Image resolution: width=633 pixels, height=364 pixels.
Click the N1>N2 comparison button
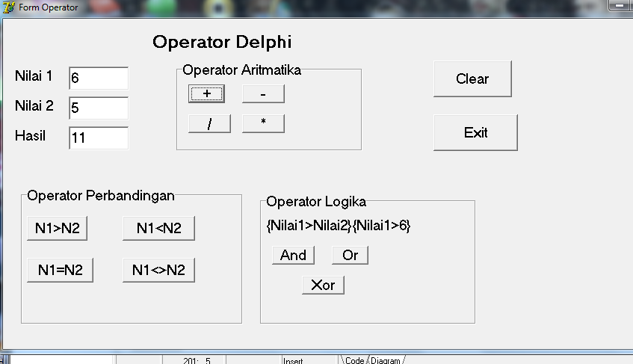point(57,229)
